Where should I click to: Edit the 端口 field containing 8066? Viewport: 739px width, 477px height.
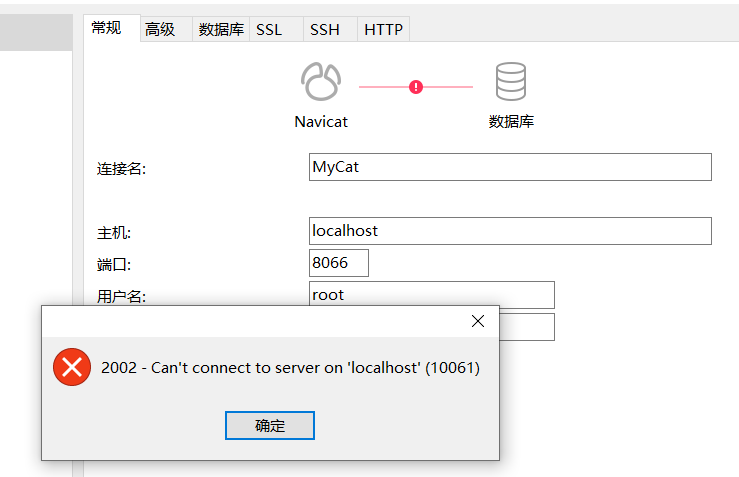point(338,263)
